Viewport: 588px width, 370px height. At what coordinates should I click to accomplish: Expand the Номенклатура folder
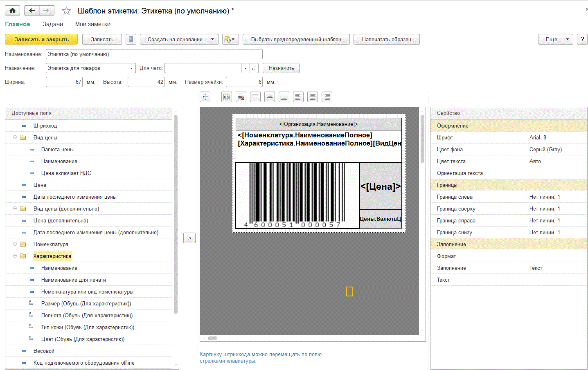[15, 244]
